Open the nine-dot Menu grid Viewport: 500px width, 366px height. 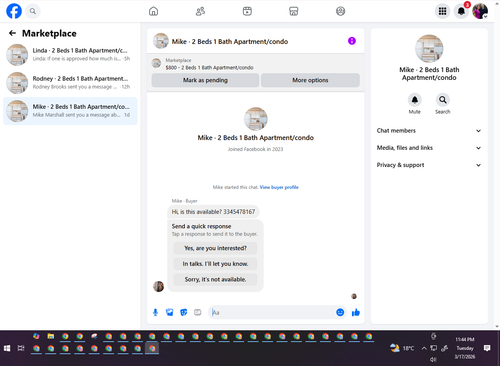442,11
